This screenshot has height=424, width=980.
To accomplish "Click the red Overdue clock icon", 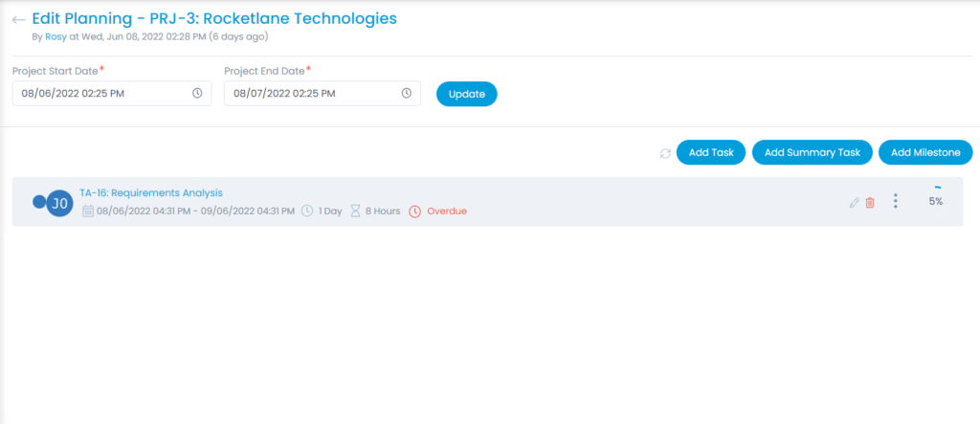I will click(415, 212).
